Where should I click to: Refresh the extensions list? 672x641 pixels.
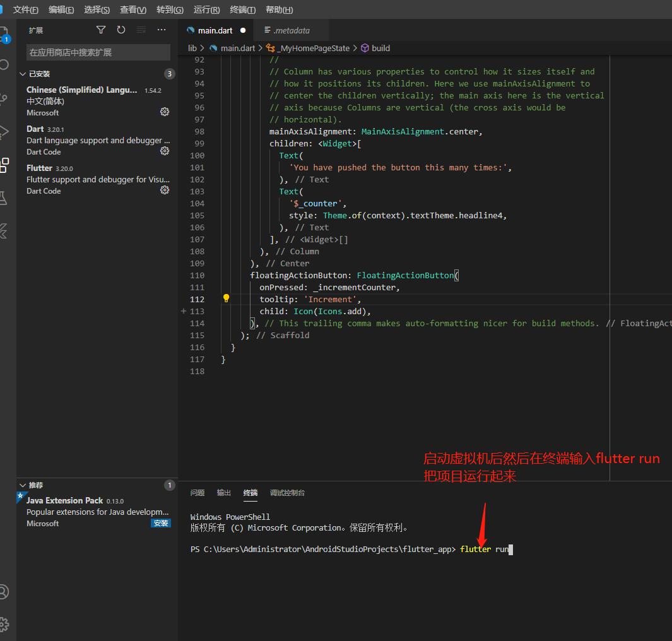tap(120, 29)
